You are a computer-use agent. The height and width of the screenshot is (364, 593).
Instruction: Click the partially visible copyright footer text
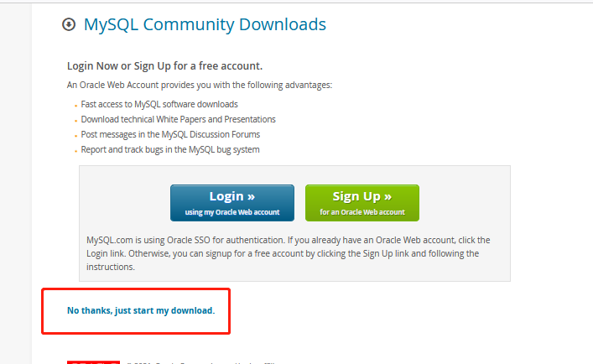[200, 363]
